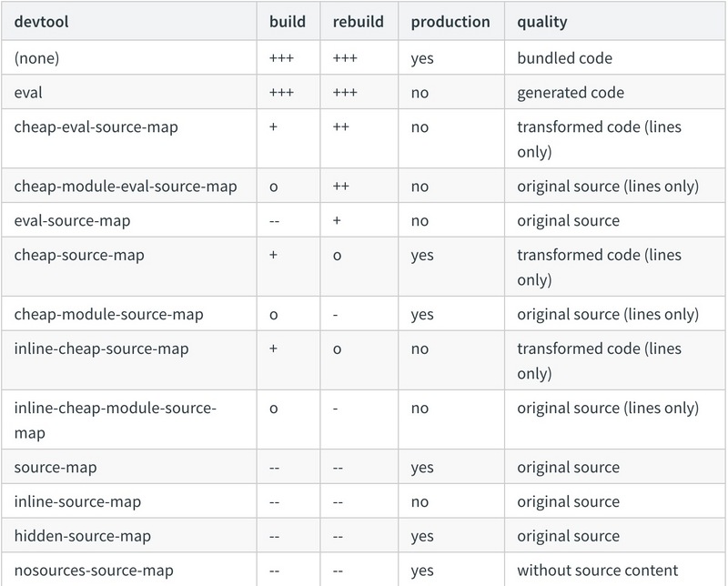The height and width of the screenshot is (586, 728).
Task: Select the cheap-eval-source-map cell
Action: click(x=96, y=127)
